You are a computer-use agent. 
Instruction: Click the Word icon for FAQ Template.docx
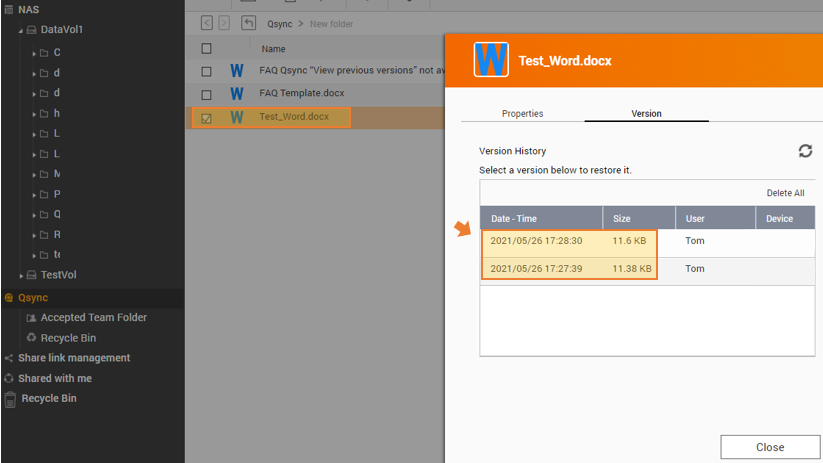pos(237,94)
